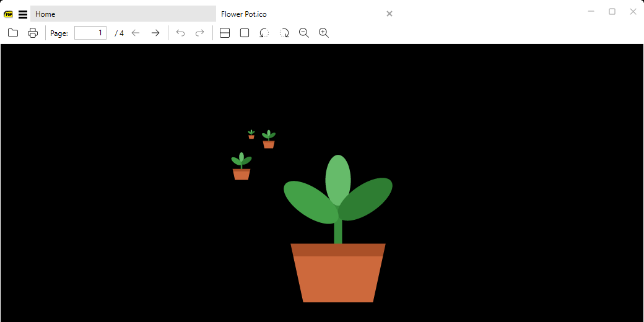Go to the next page arrow

point(155,33)
